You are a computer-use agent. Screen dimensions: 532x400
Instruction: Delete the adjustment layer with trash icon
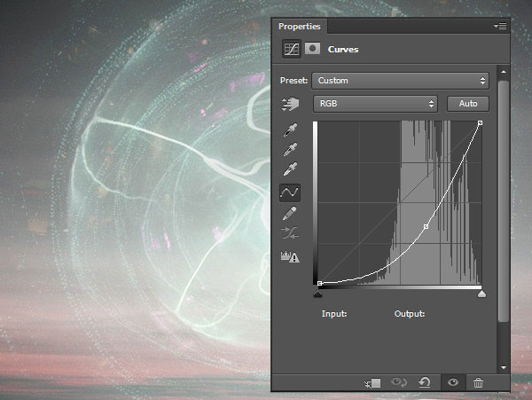[479, 382]
